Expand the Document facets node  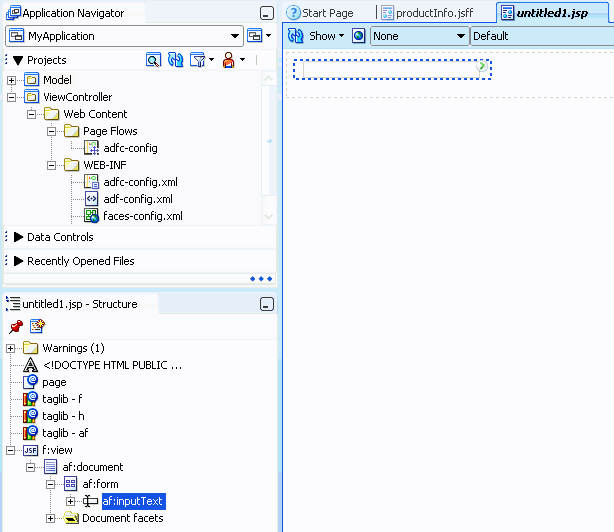point(51,519)
